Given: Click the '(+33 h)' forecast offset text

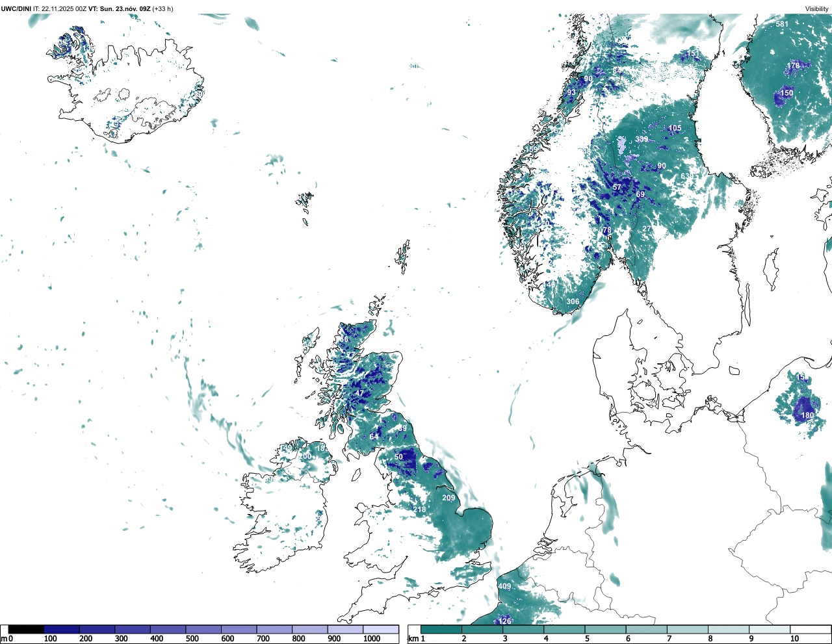Looking at the screenshot, I should point(162,8).
